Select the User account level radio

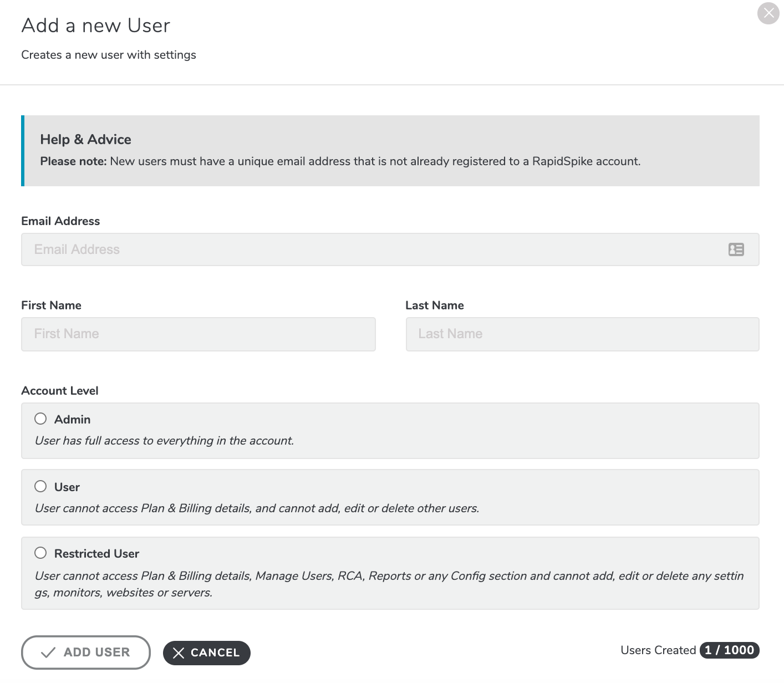point(40,486)
